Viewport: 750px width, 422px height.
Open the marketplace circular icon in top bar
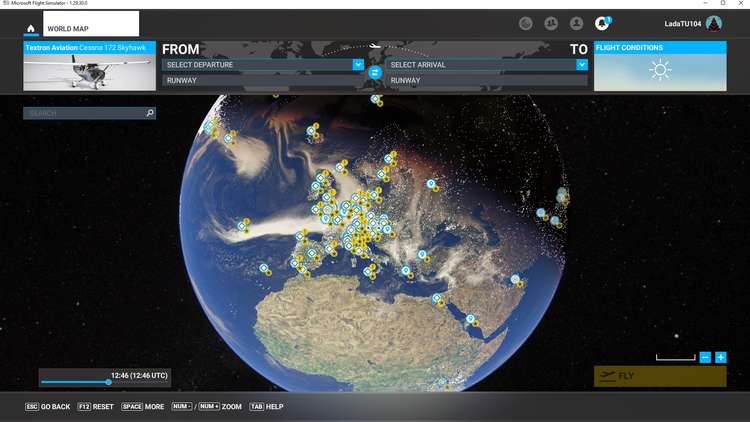point(526,23)
